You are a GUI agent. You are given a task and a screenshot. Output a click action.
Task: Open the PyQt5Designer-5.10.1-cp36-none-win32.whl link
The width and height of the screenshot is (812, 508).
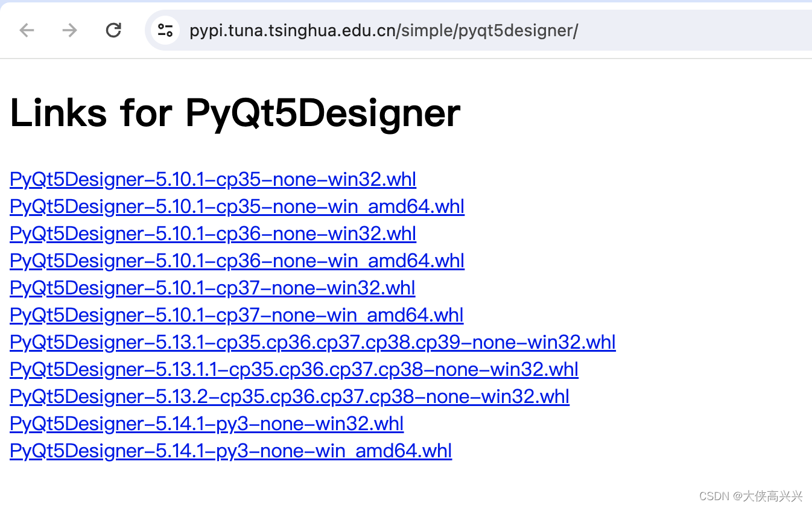tap(212, 233)
